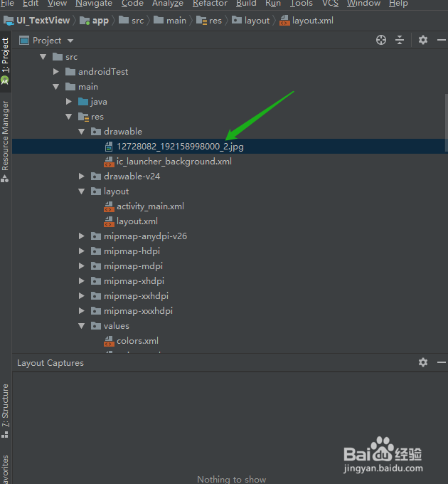
Task: Select ic_launcher_background.xml file
Action: pyautogui.click(x=174, y=162)
